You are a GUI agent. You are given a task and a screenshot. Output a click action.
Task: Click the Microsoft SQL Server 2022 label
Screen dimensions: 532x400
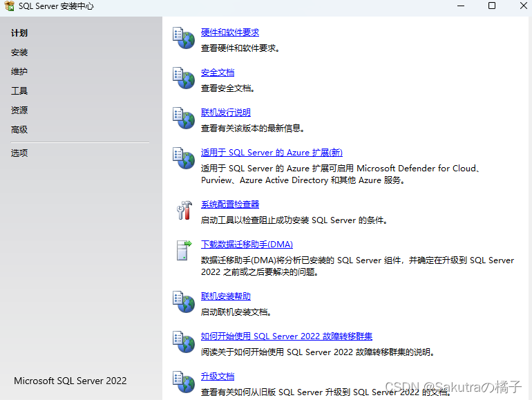[x=70, y=381]
